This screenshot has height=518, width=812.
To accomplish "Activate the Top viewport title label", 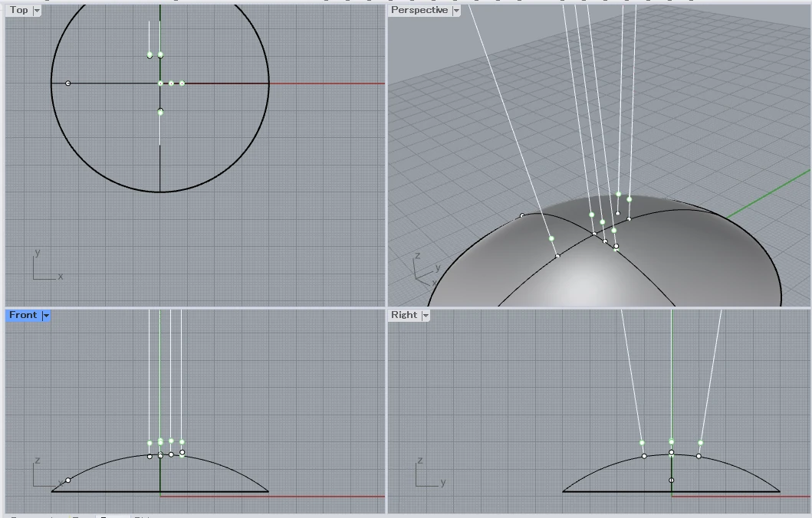I will (x=18, y=10).
